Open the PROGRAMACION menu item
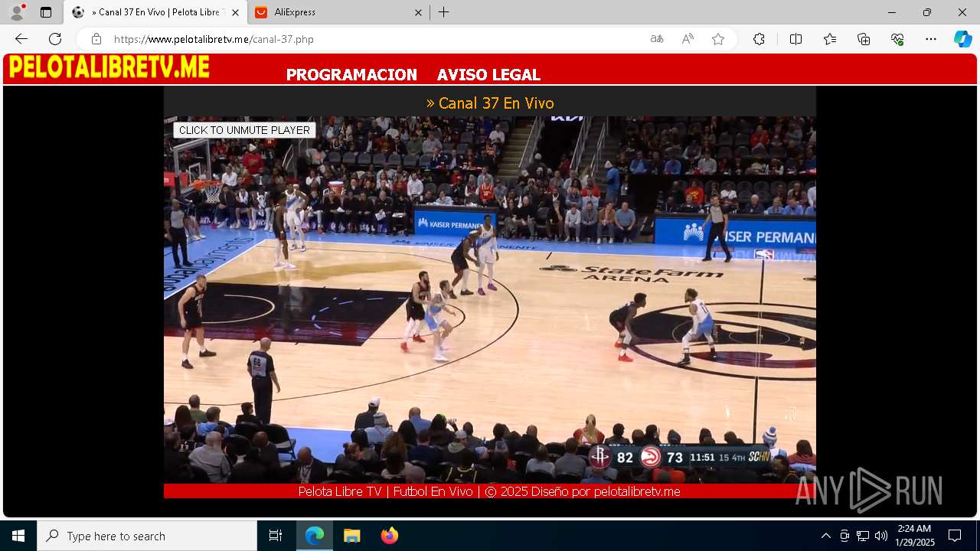Viewport: 980px width, 551px height. pos(351,74)
